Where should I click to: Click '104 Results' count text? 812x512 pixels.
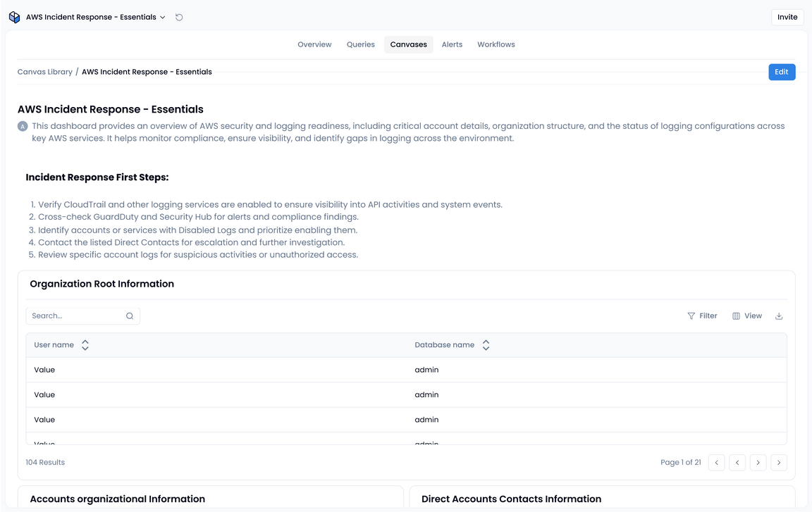[x=45, y=463]
